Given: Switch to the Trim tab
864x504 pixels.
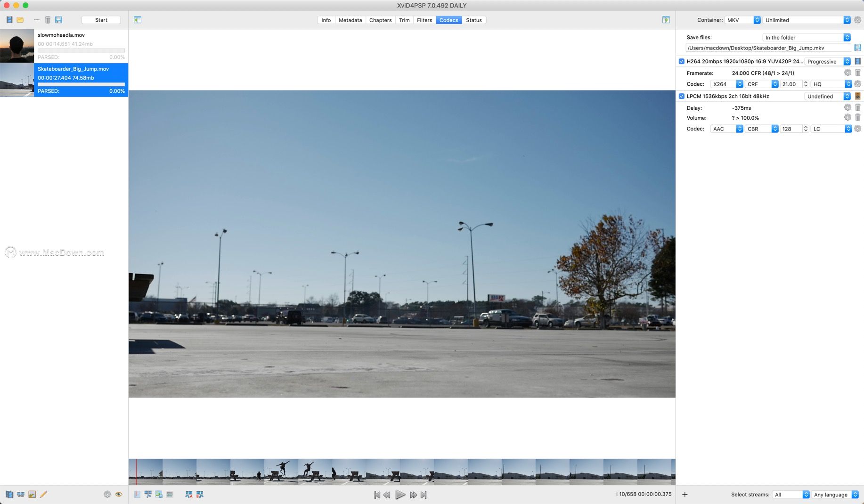Looking at the screenshot, I should coord(404,20).
